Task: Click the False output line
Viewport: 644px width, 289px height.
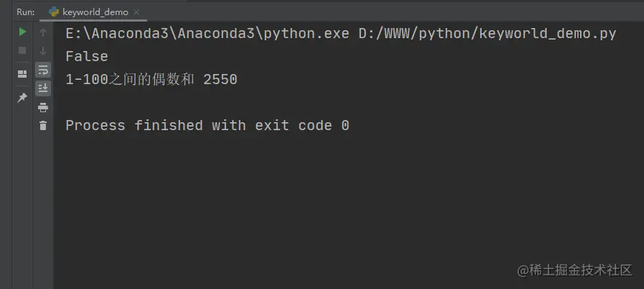Action: (x=87, y=56)
